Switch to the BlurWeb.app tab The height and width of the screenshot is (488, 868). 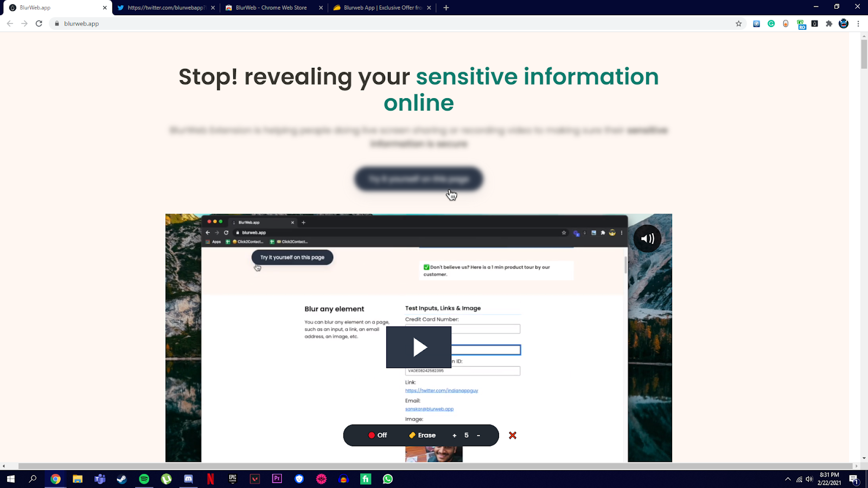pos(56,8)
